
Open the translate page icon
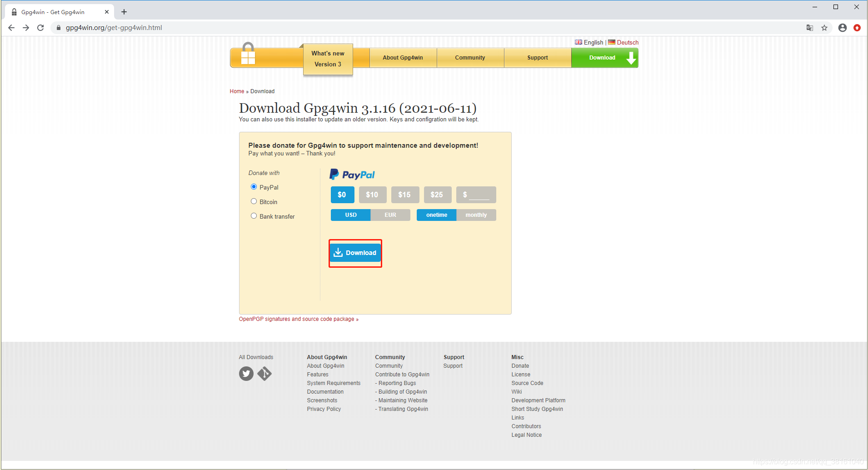tap(810, 28)
